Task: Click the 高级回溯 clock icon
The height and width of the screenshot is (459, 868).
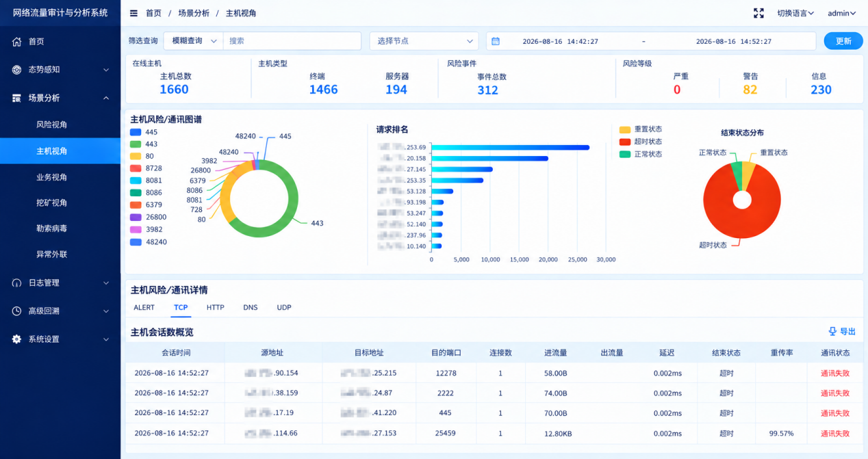Action: click(x=17, y=311)
